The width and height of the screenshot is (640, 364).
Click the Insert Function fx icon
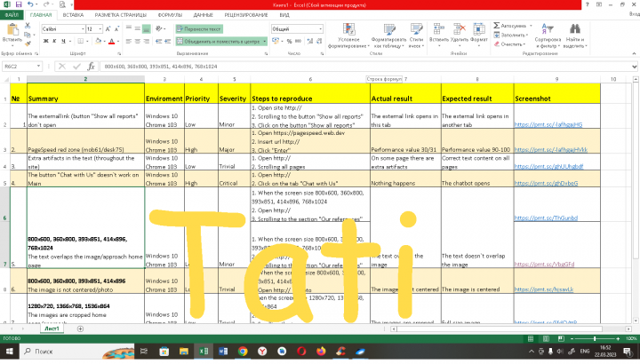pos(91,66)
